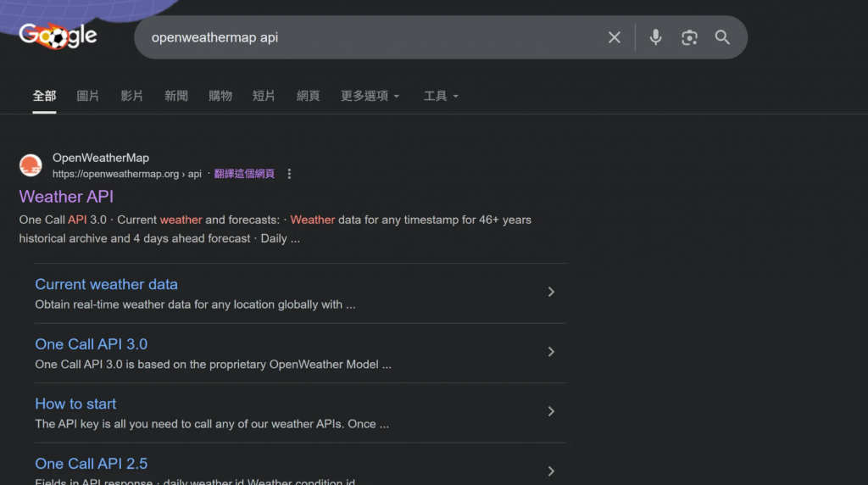
Task: Submit search with magnifying glass icon
Action: [722, 37]
